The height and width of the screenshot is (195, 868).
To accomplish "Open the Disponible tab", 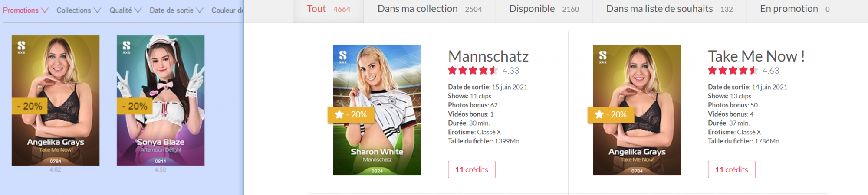I will tap(544, 9).
